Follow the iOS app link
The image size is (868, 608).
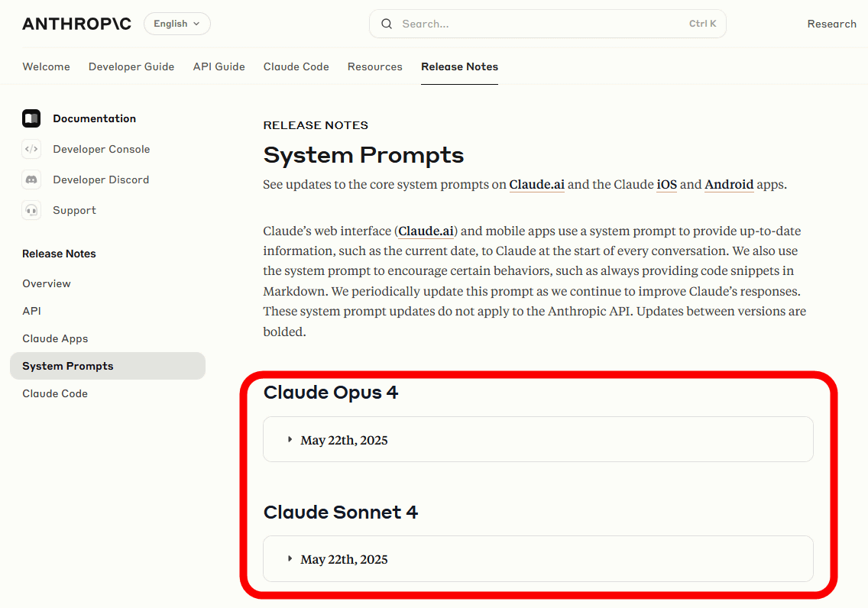coord(666,184)
